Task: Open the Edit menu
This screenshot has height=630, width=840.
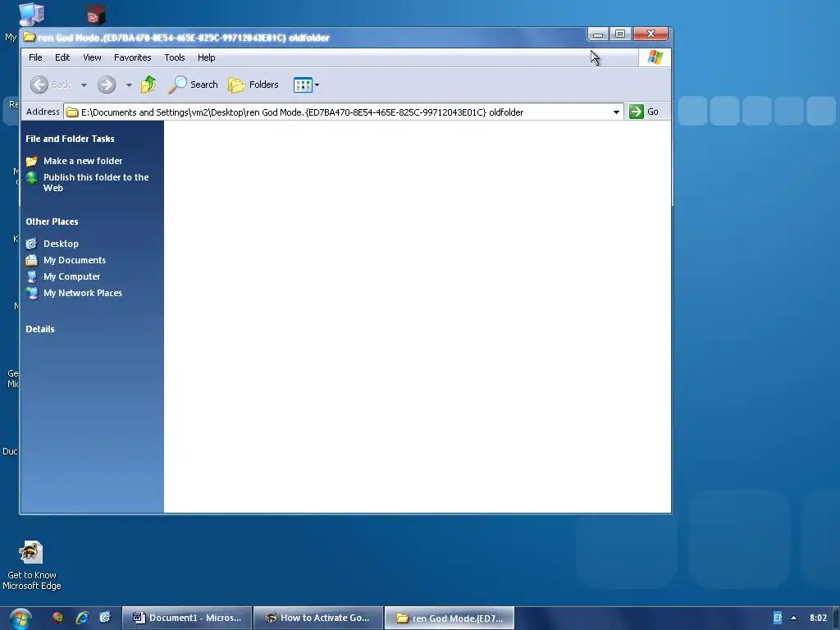Action: tap(62, 57)
